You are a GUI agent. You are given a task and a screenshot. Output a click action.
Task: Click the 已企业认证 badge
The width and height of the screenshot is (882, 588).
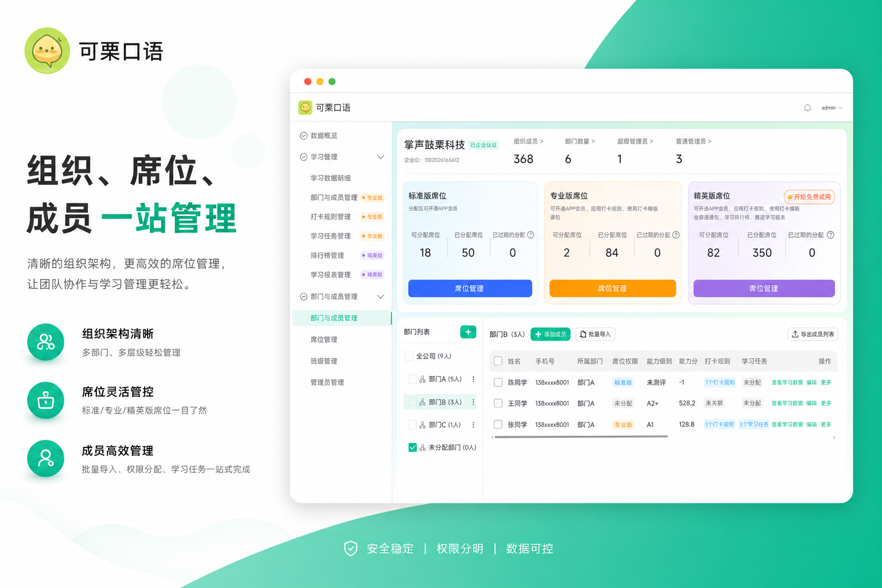483,145
